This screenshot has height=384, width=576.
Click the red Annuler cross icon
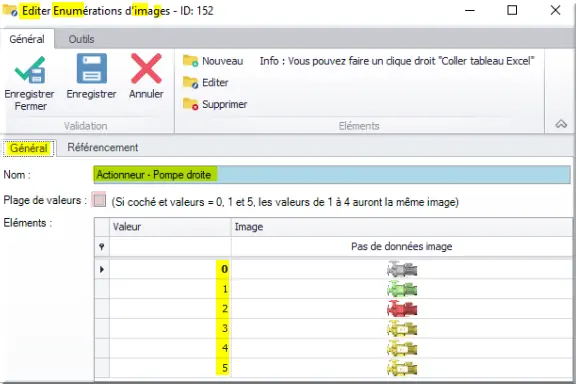click(x=146, y=68)
